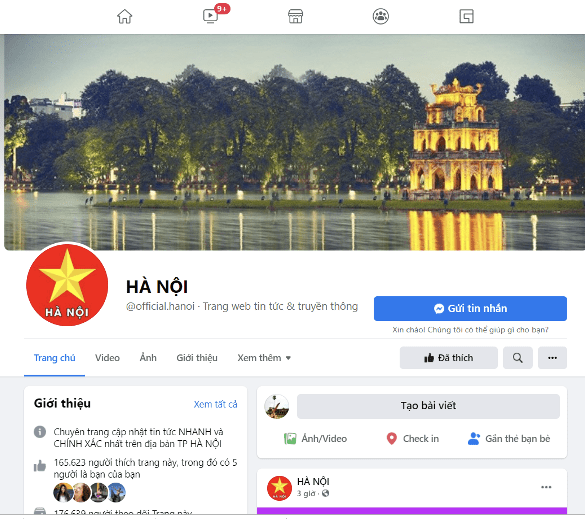Open the Giới thiệu tab
Viewport: 586px width, 520px height.
pyautogui.click(x=197, y=358)
